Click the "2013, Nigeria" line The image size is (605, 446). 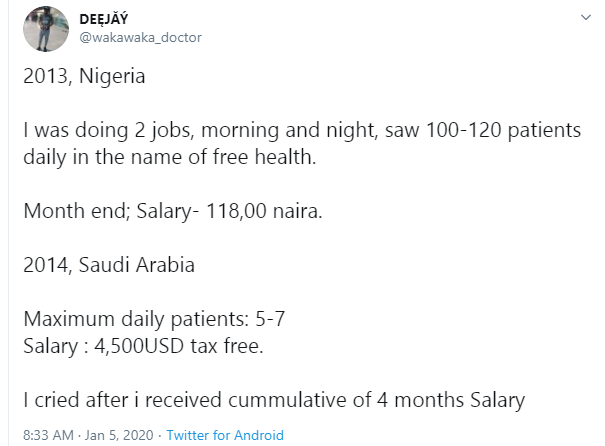point(82,77)
